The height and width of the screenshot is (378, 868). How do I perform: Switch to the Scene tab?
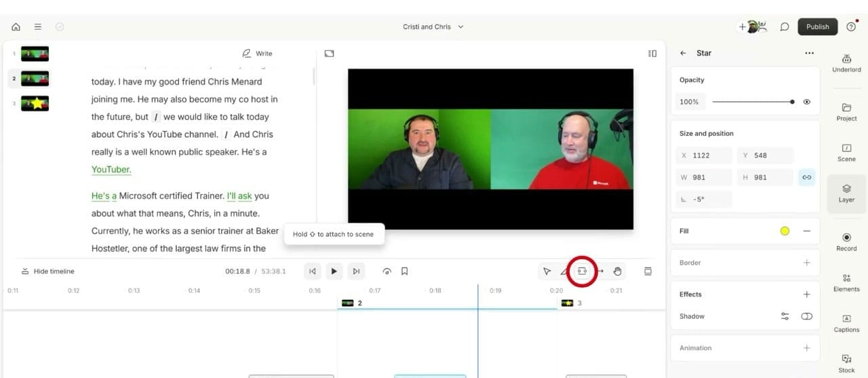tap(846, 152)
